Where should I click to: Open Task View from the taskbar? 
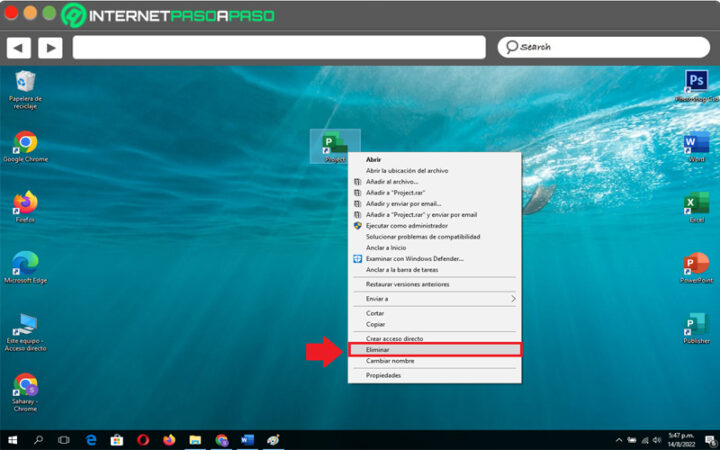(64, 440)
